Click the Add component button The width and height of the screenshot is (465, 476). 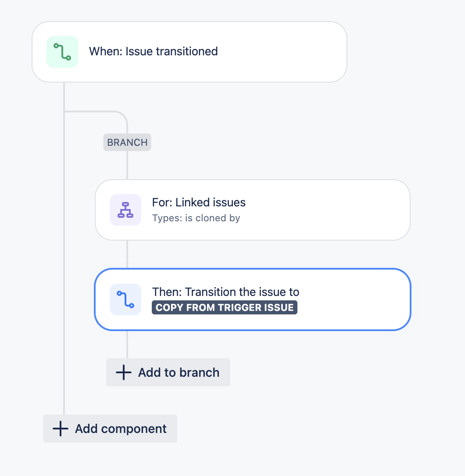point(110,428)
